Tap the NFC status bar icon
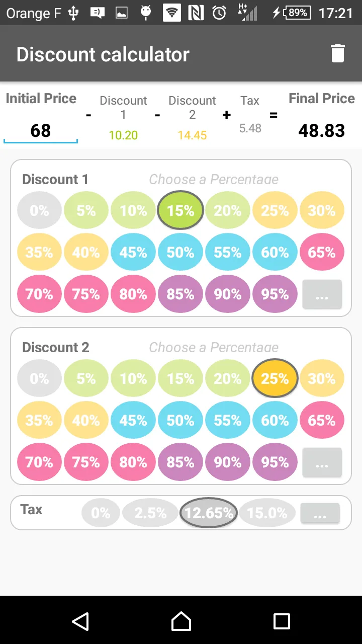Viewport: 362px width, 644px height. 196,13
